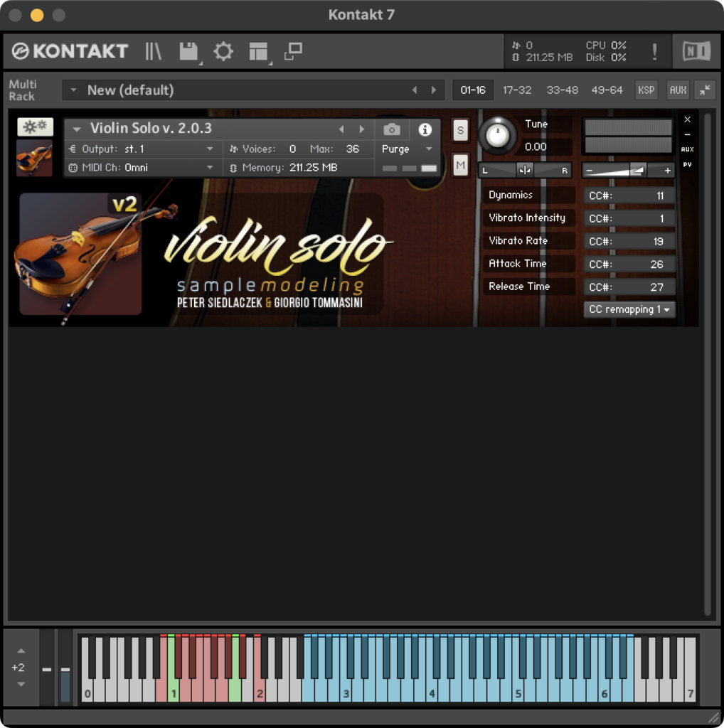Screen dimensions: 724x728
Task: Switch to the 33-48 rack page
Action: tap(562, 90)
